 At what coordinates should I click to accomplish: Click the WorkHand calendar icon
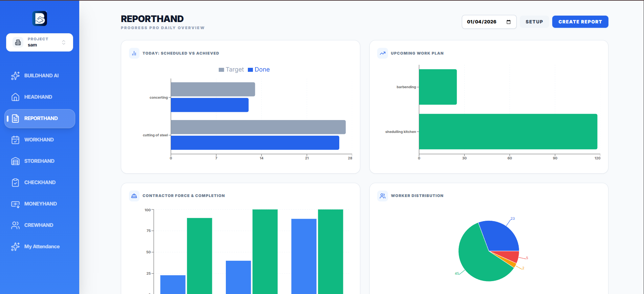point(15,140)
